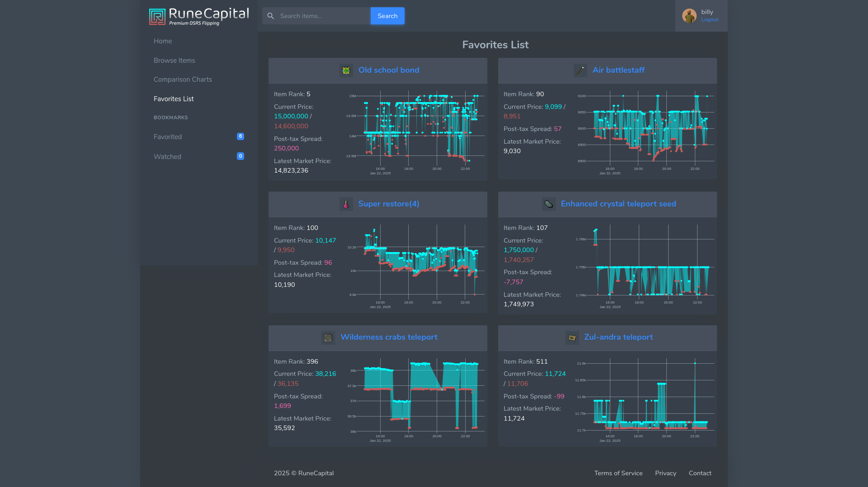The width and height of the screenshot is (868, 487).
Task: Click the Super restore(4) potion icon
Action: (x=346, y=204)
